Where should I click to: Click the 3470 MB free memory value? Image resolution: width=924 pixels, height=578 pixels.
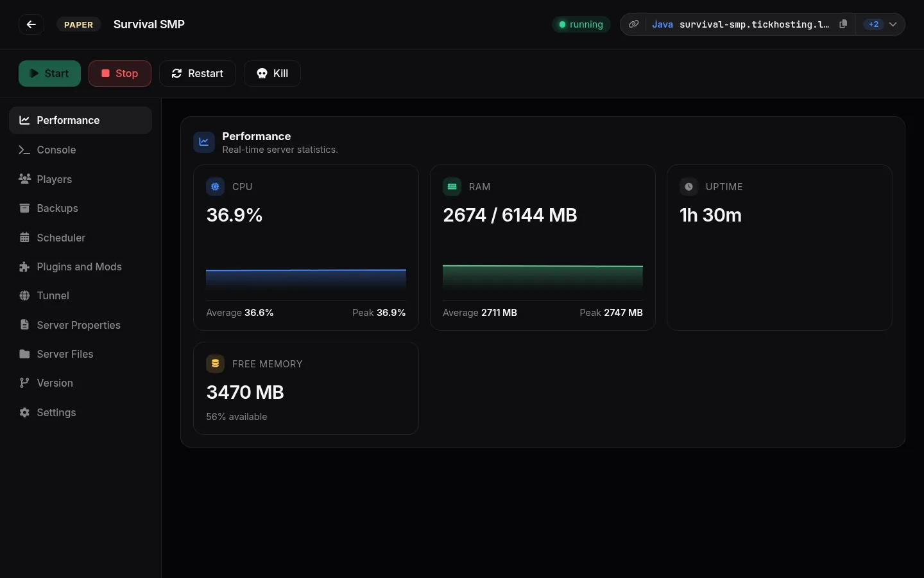point(245,392)
